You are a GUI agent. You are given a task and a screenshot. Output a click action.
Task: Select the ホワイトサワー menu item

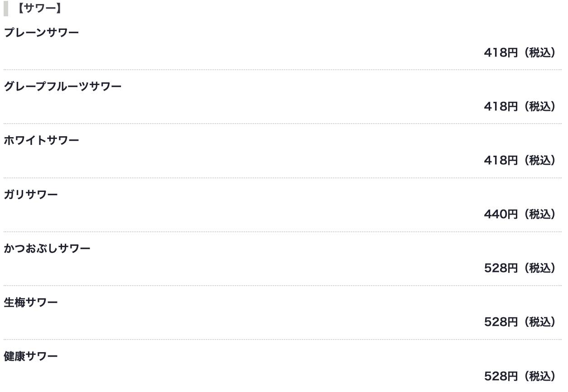coord(41,140)
